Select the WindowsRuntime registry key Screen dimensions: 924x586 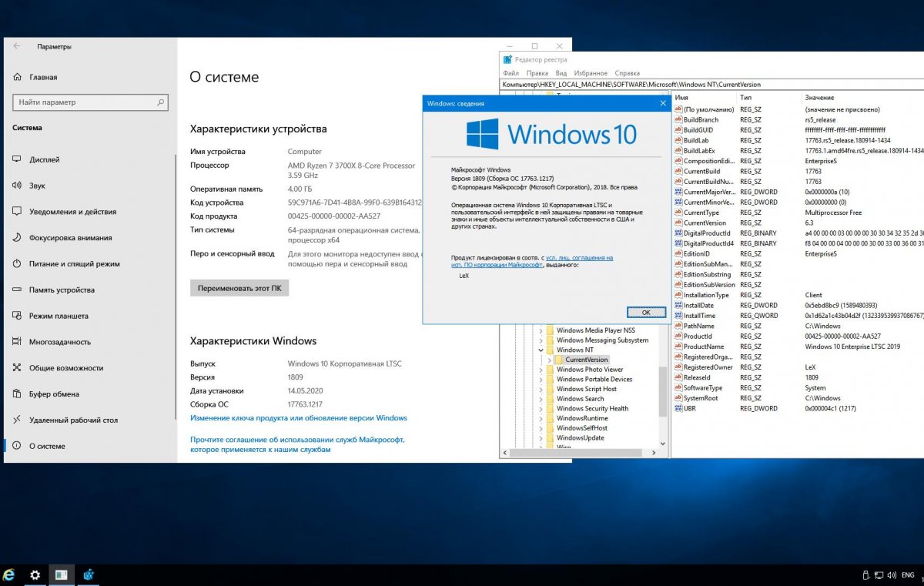coord(581,418)
